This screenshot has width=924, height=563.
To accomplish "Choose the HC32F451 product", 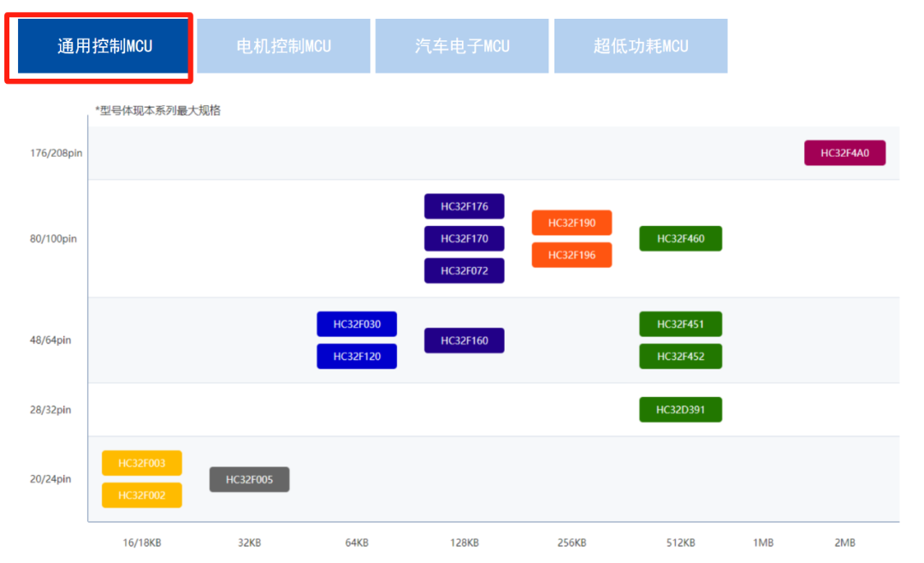I will [x=680, y=323].
